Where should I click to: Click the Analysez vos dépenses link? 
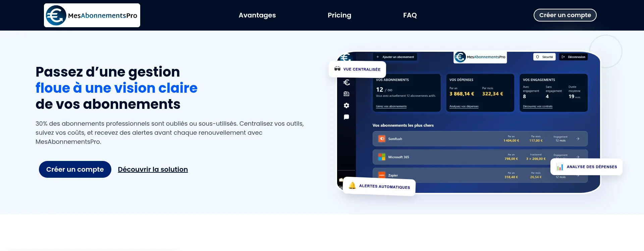464,107
